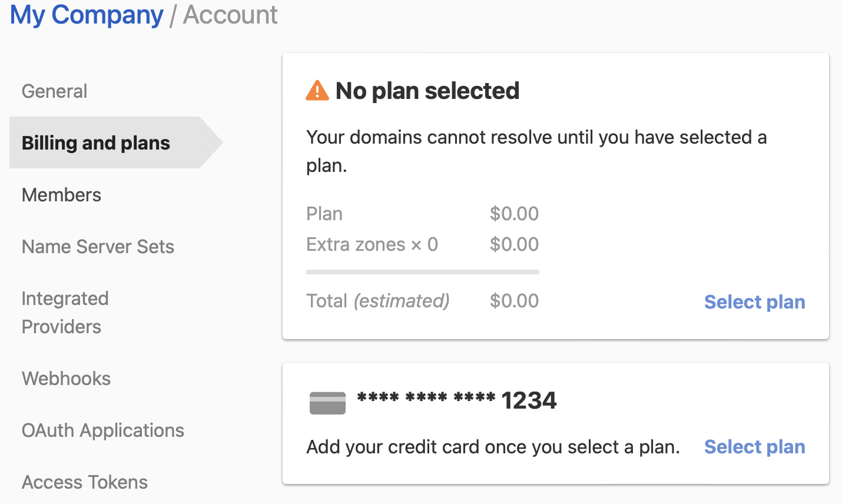
Task: Click the Extra zones line item
Action: (372, 244)
